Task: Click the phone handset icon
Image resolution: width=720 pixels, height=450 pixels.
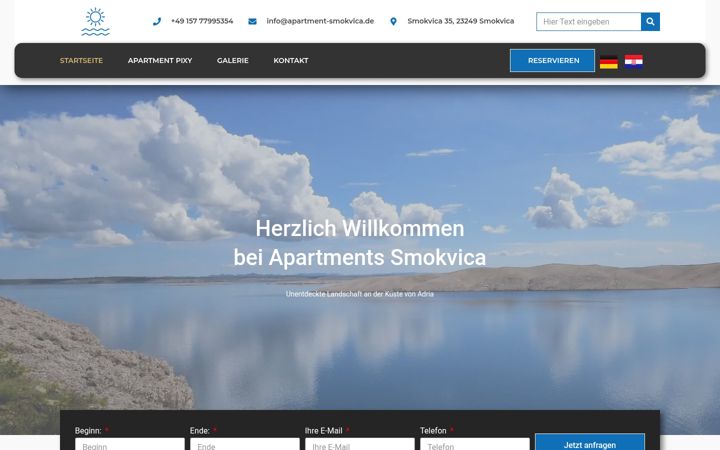Action: click(x=157, y=21)
